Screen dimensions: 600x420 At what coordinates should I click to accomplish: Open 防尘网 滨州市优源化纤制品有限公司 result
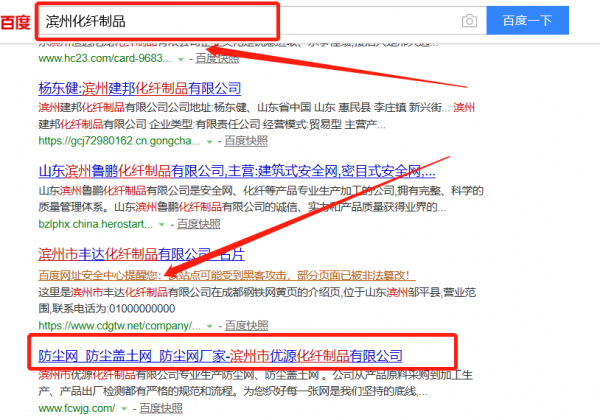[x=220, y=356]
